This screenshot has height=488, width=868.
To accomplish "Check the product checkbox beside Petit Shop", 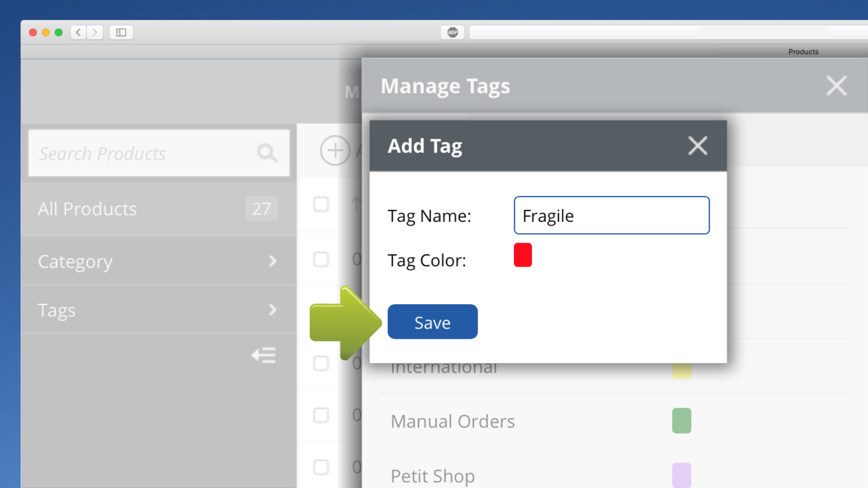I will click(x=321, y=467).
